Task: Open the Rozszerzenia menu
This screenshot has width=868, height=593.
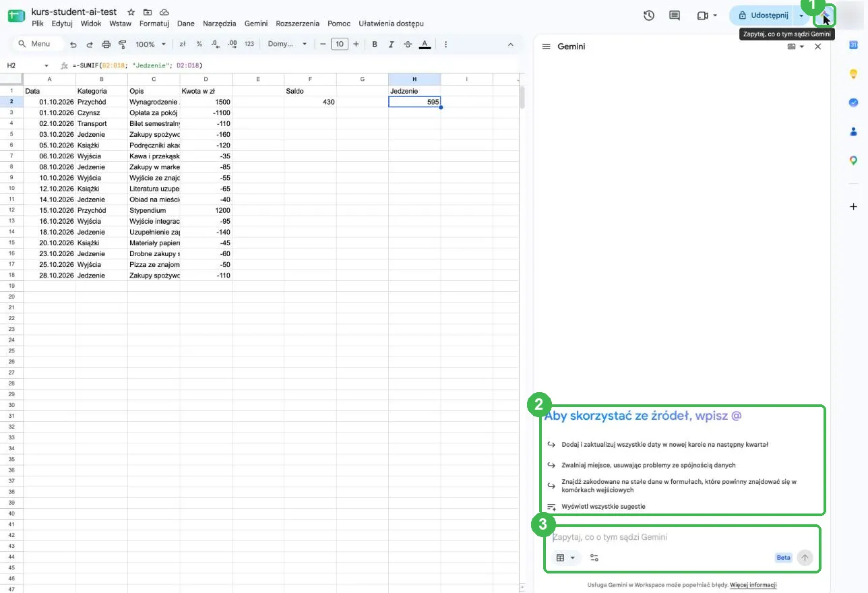Action: [297, 24]
